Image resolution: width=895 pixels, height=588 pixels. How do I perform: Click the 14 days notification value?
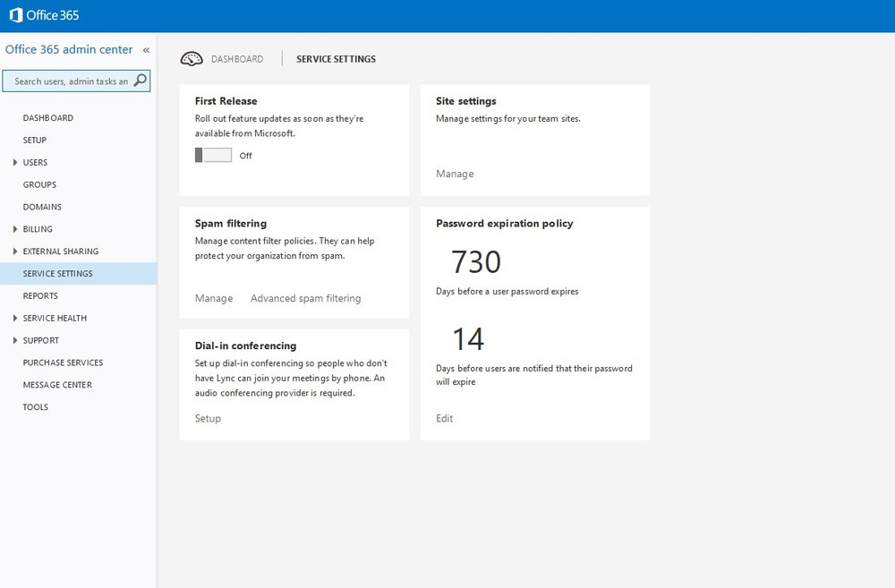(x=468, y=340)
